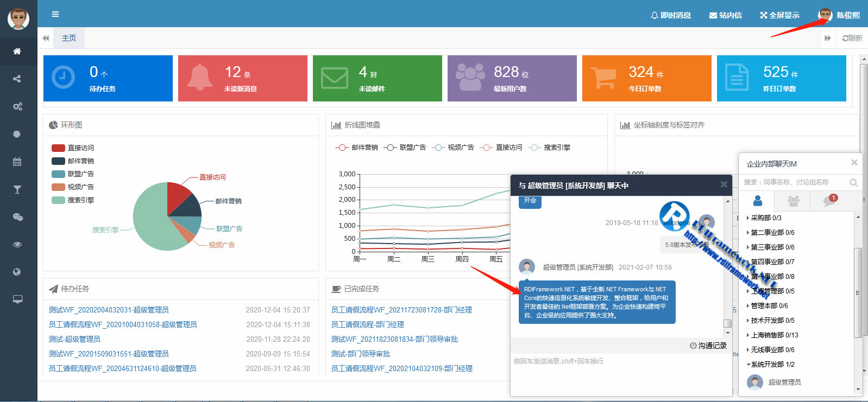868x402 pixels.
Task: Toggle 联盟广告 line chart legend
Action: [405, 148]
